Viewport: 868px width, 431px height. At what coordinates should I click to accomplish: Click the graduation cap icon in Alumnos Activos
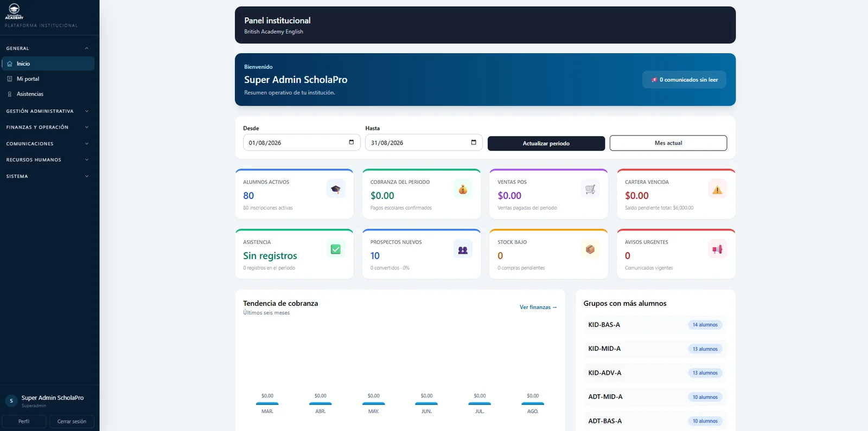click(336, 189)
